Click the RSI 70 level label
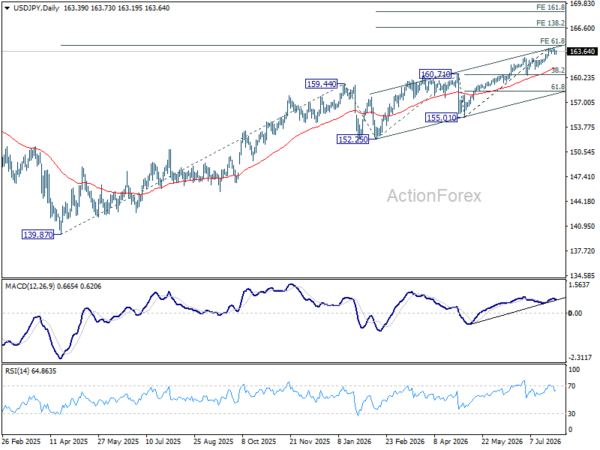This screenshot has height=450, width=600. (572, 386)
